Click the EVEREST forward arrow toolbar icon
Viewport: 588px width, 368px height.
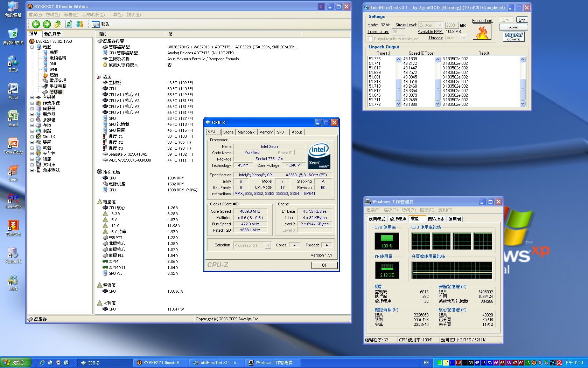tap(47, 24)
